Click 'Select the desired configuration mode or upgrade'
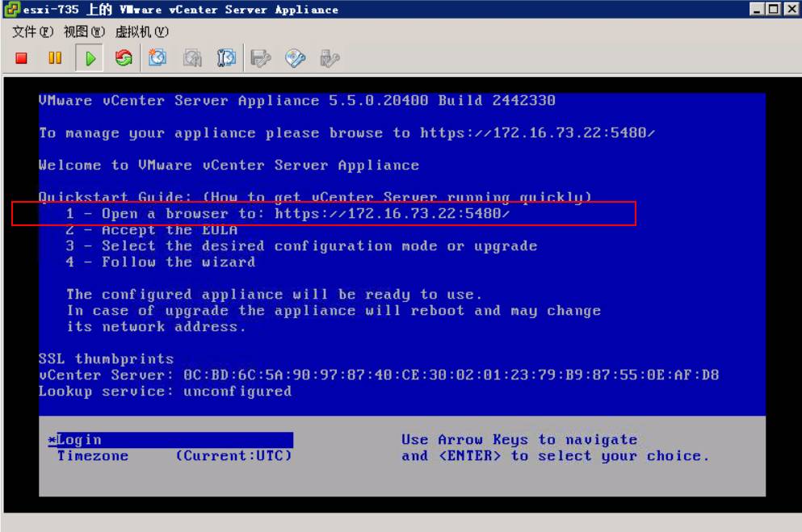The image size is (802, 532). [302, 246]
